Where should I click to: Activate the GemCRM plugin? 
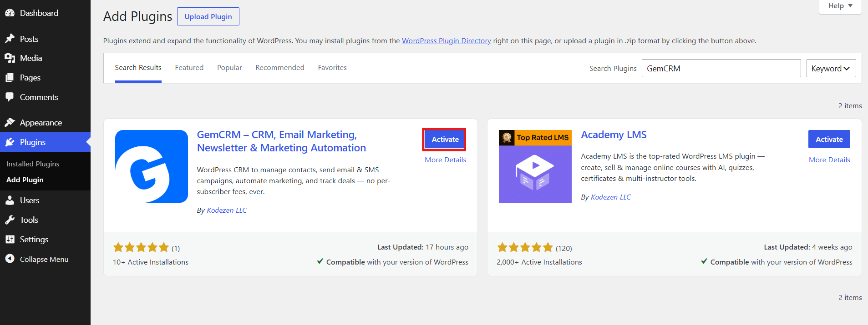[445, 140]
